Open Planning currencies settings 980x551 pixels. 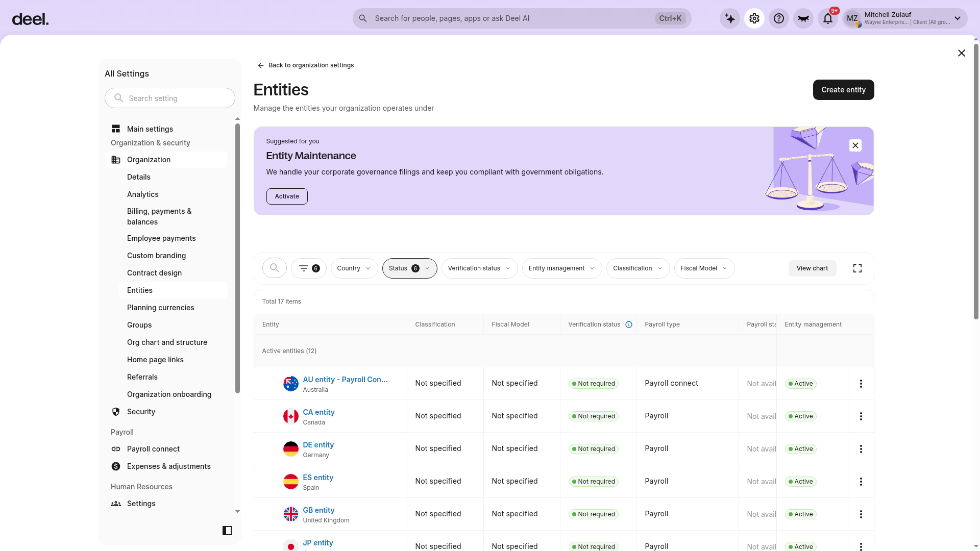(160, 308)
